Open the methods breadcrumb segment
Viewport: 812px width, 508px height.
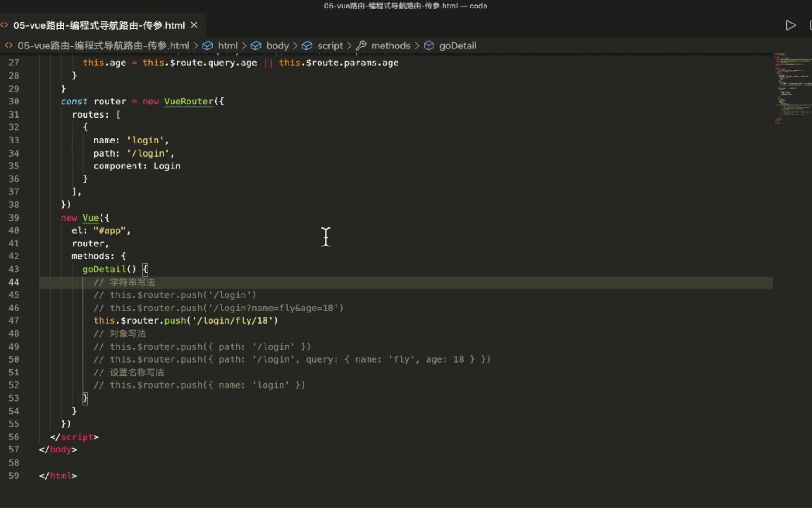pyautogui.click(x=390, y=46)
